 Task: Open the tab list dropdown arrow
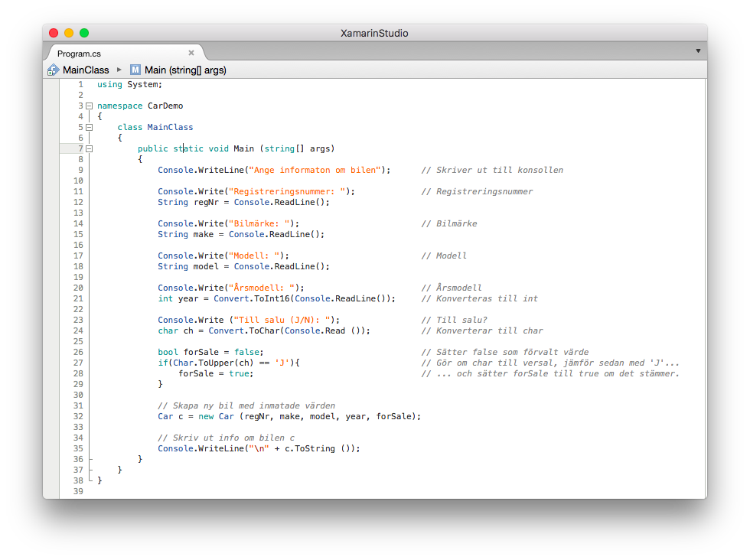[698, 50]
